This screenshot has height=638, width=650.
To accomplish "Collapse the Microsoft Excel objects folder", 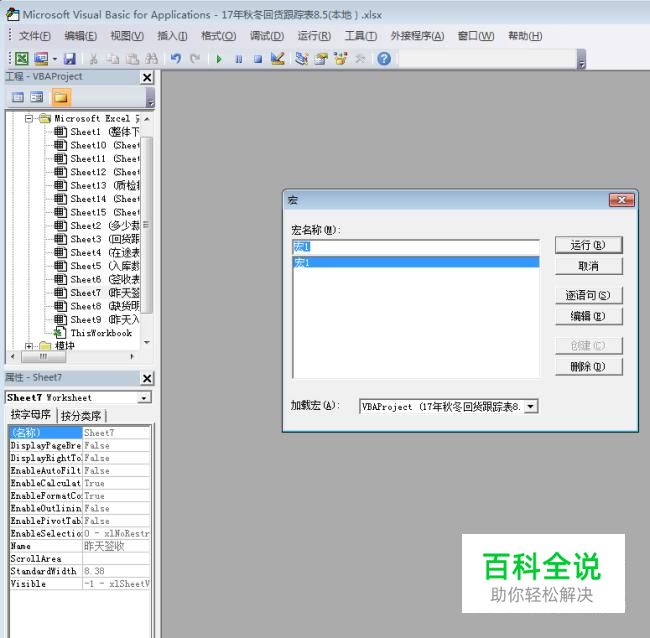I will [29, 119].
